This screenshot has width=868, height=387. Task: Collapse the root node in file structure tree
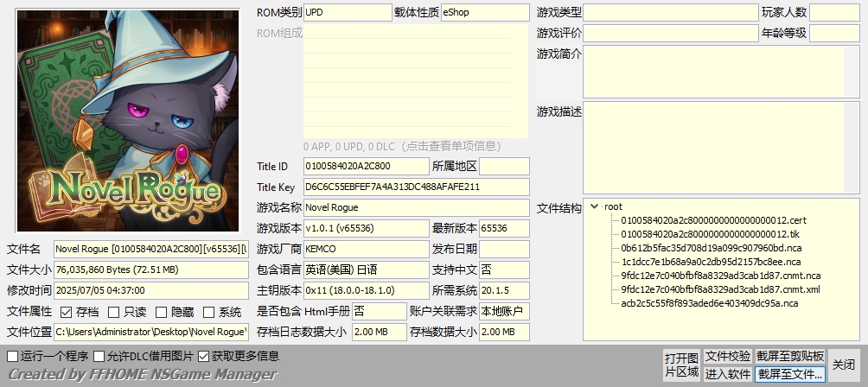(x=594, y=206)
